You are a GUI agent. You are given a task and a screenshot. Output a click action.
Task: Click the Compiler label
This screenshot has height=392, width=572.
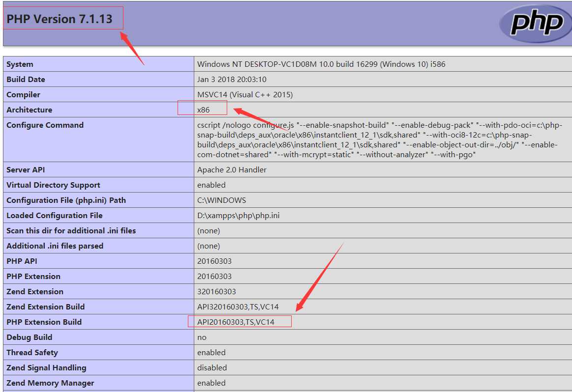[x=23, y=95]
